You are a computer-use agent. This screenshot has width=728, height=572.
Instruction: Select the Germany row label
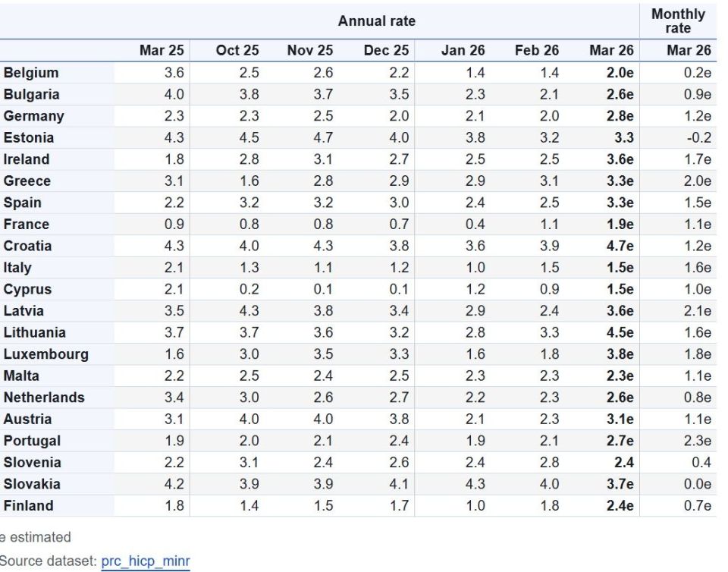coord(33,117)
